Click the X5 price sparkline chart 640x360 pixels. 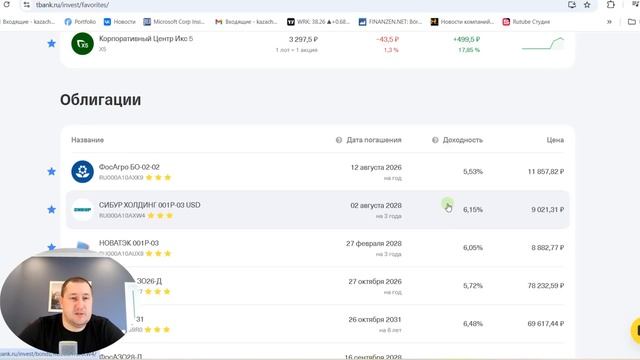[x=543, y=44]
